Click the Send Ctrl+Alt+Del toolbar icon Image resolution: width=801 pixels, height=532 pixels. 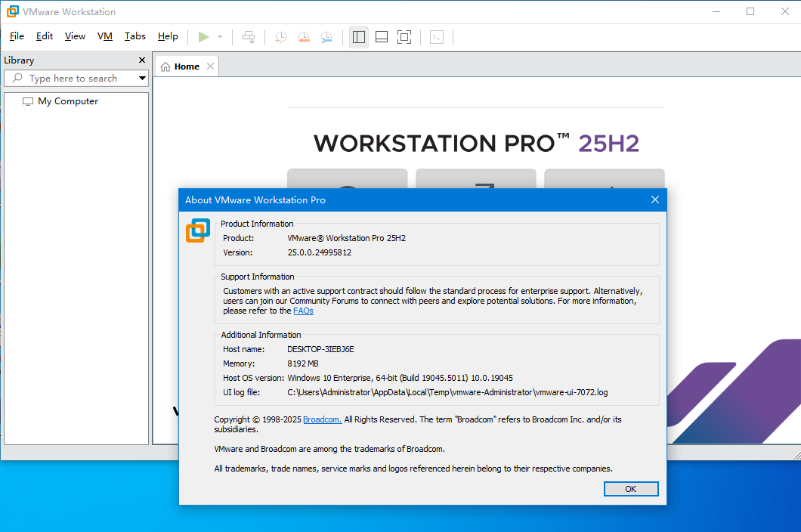point(249,36)
